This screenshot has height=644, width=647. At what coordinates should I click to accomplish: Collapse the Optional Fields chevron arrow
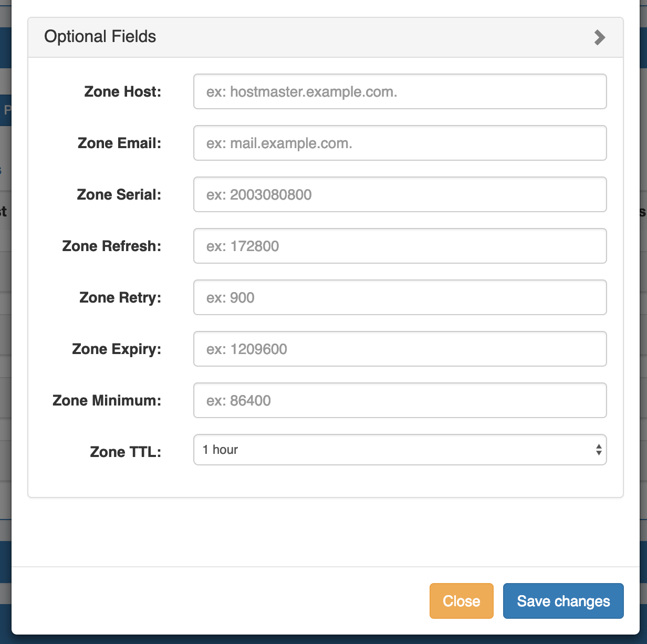click(x=599, y=37)
